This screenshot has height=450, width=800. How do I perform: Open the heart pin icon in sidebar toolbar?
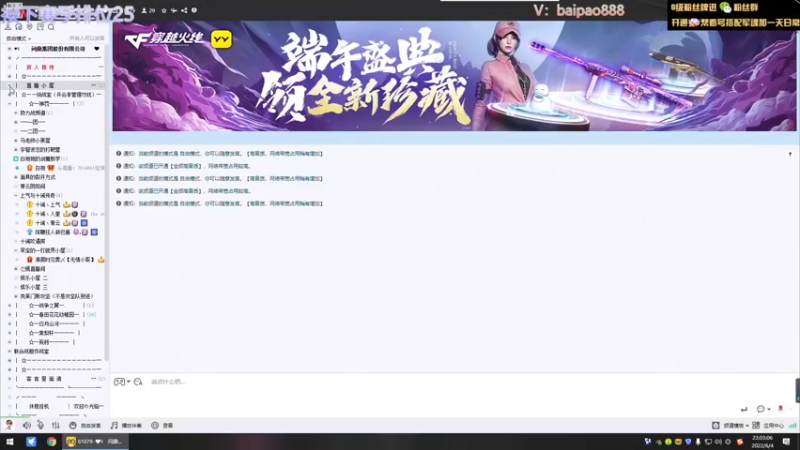[x=30, y=27]
